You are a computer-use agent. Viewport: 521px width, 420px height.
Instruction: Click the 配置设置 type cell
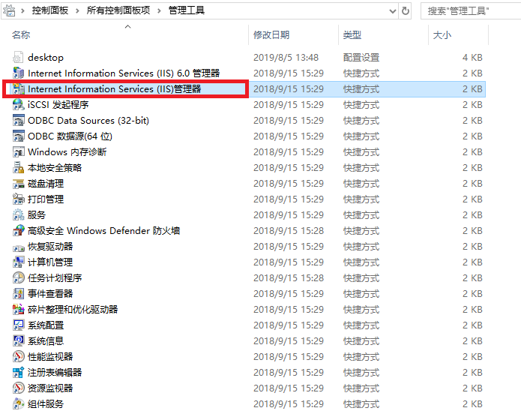tap(361, 58)
